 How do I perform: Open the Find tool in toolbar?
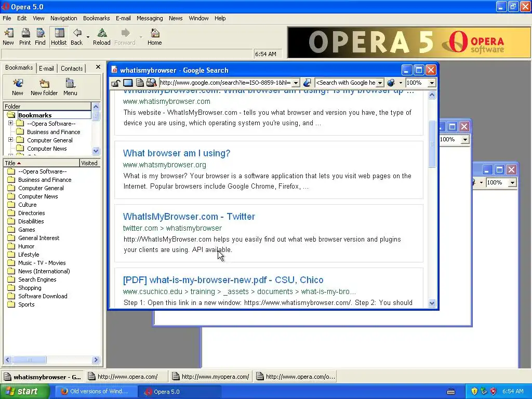[40, 37]
